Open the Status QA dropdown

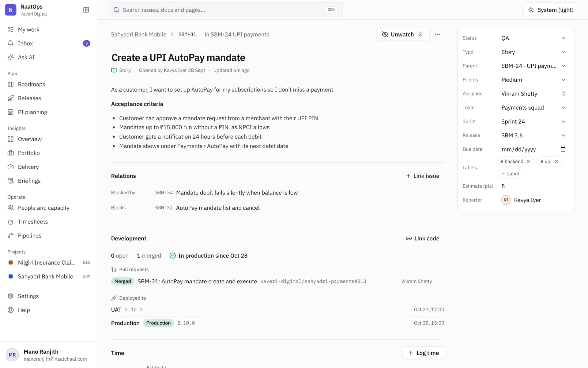pos(533,38)
